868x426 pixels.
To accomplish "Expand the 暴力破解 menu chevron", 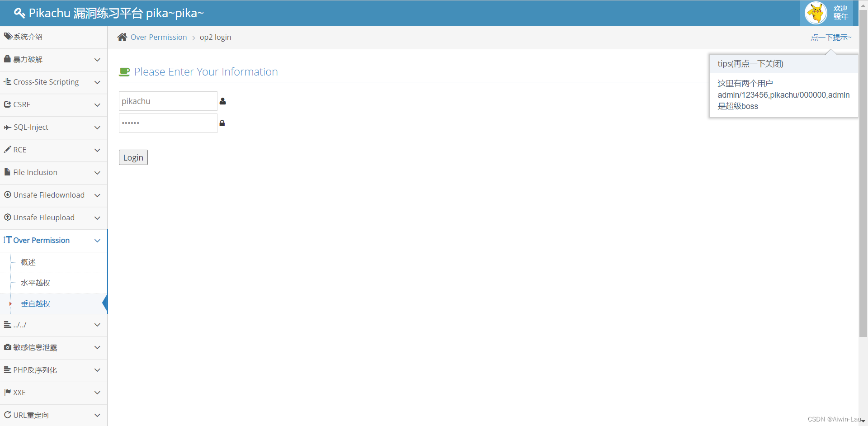I will [x=97, y=60].
